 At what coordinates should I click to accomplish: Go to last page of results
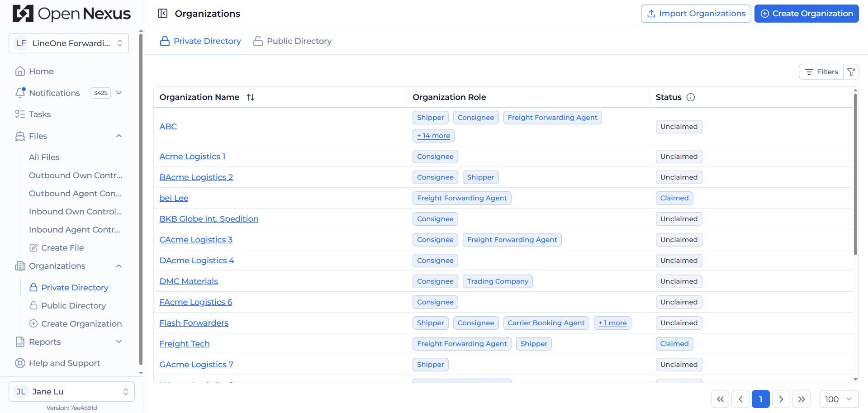802,399
